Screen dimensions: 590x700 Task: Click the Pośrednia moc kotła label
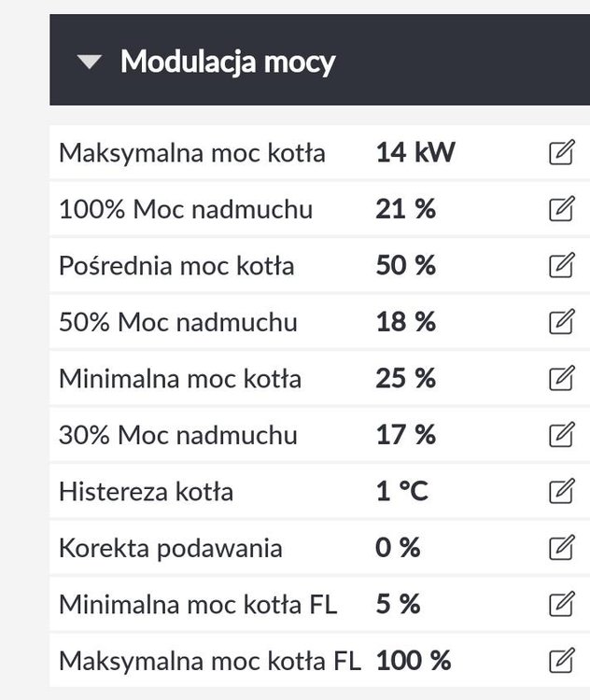[x=176, y=266]
